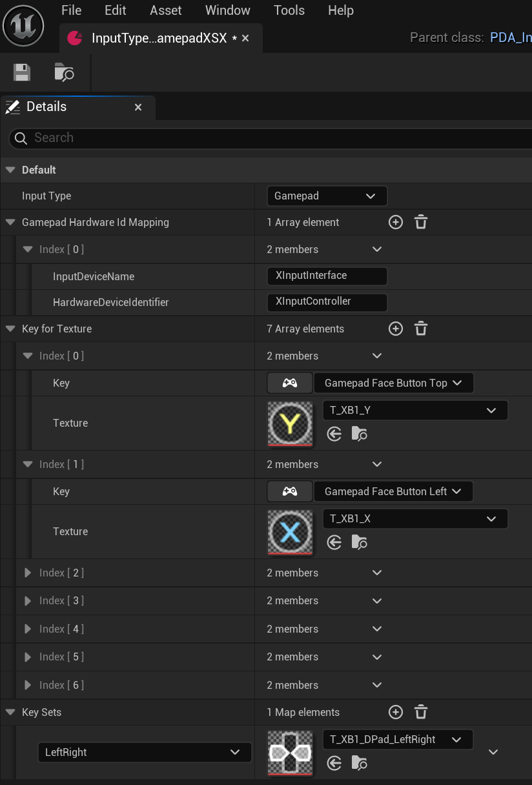Open the Asset menu
This screenshot has width=532, height=785.
[166, 10]
